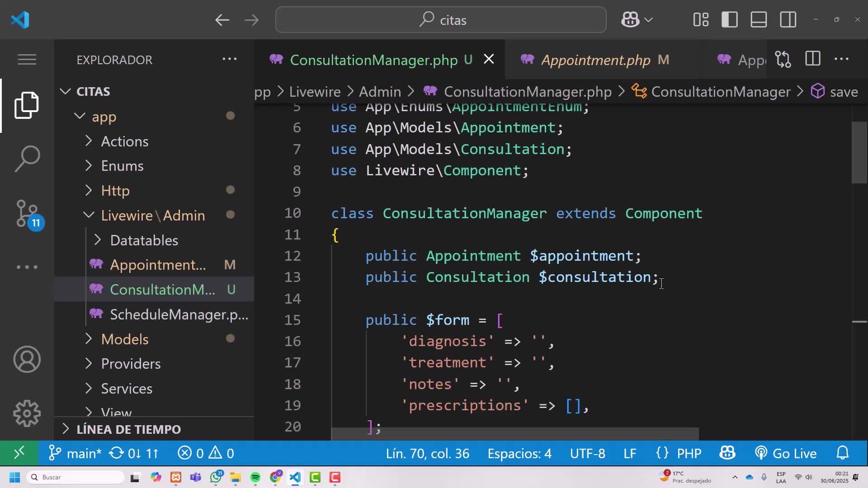Open the Manage settings gear
Viewport: 868px width, 488px height.
(x=27, y=413)
